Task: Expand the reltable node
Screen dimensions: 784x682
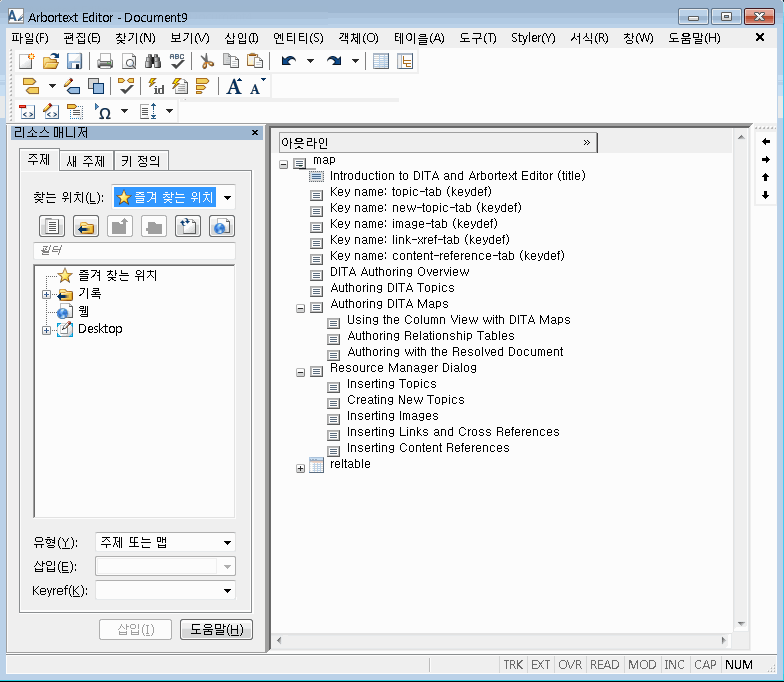Action: coord(300,468)
